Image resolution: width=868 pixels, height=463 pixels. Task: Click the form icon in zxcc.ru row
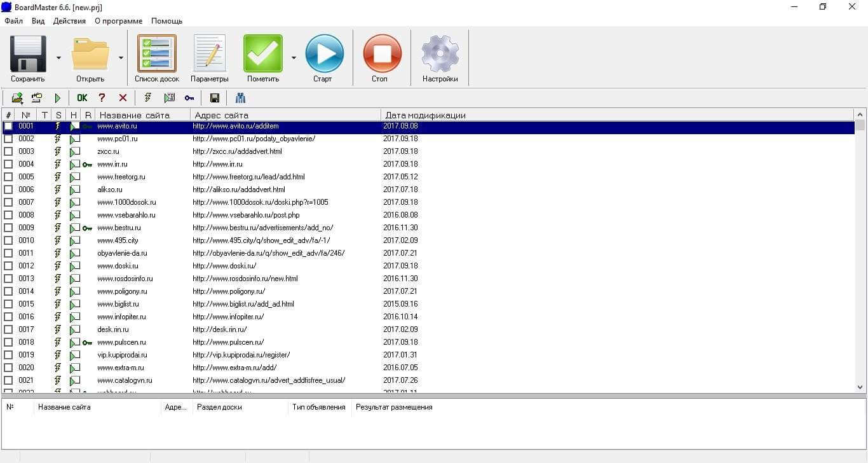coord(75,151)
